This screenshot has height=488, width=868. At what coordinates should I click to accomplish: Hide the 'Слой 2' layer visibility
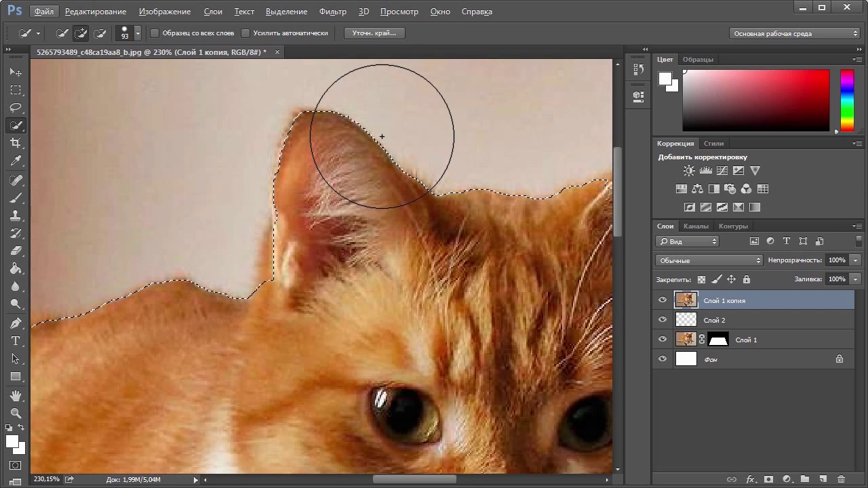coord(663,320)
